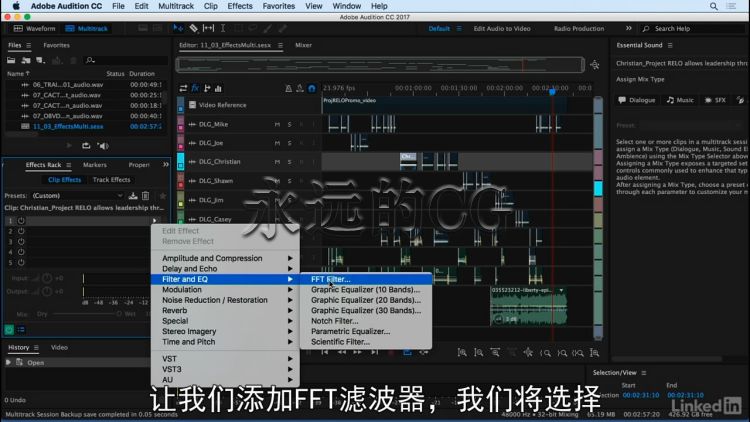
Task: Select the Move tool in toolbar
Action: [178, 28]
